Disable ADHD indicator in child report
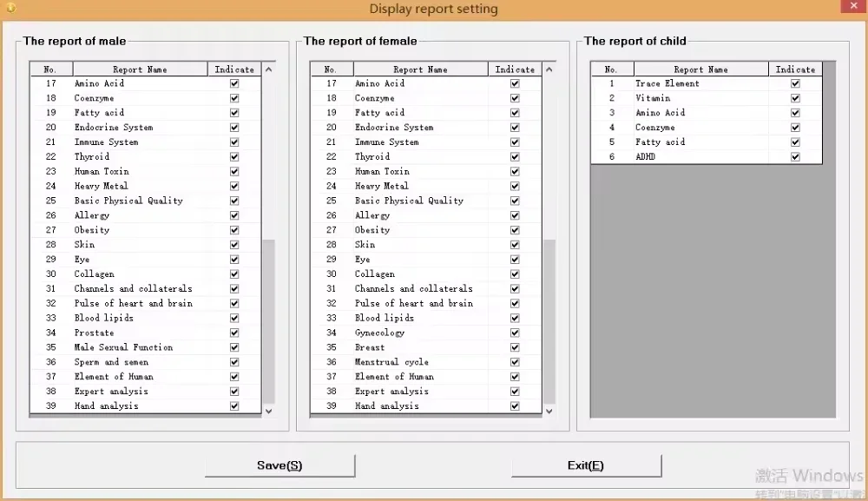This screenshot has width=868, height=501. click(x=795, y=156)
